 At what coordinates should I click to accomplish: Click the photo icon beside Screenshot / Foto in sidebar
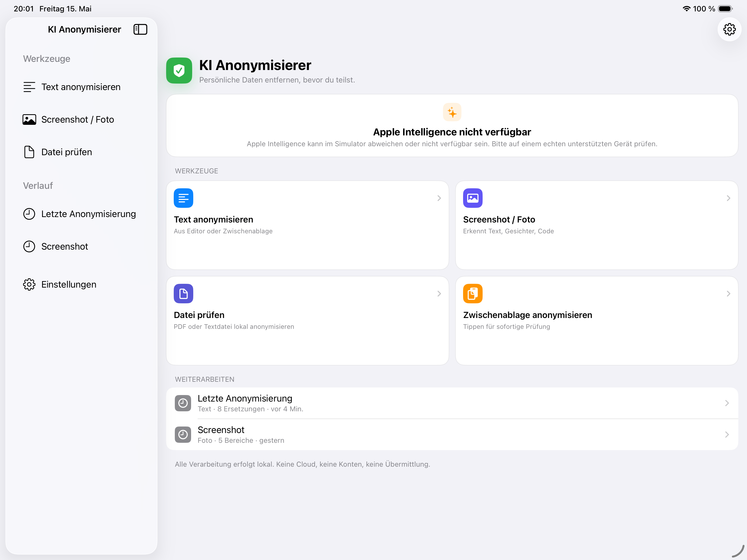(29, 119)
